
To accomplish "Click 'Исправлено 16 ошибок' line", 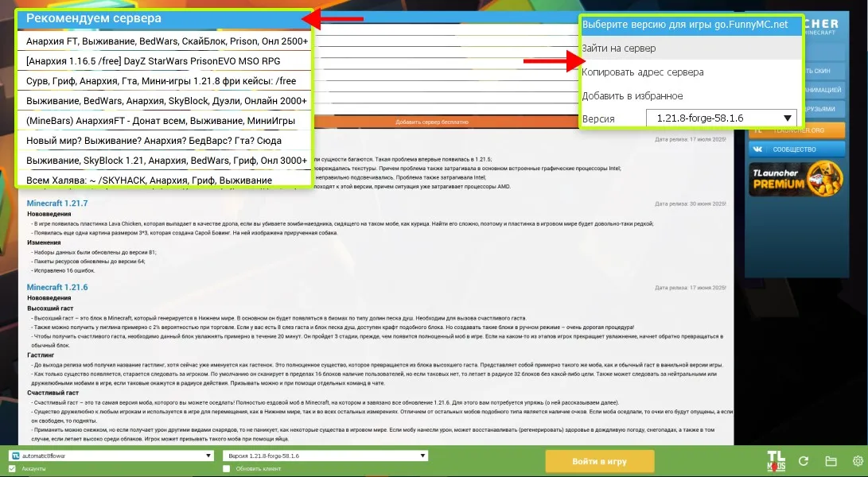I will tap(64, 270).
